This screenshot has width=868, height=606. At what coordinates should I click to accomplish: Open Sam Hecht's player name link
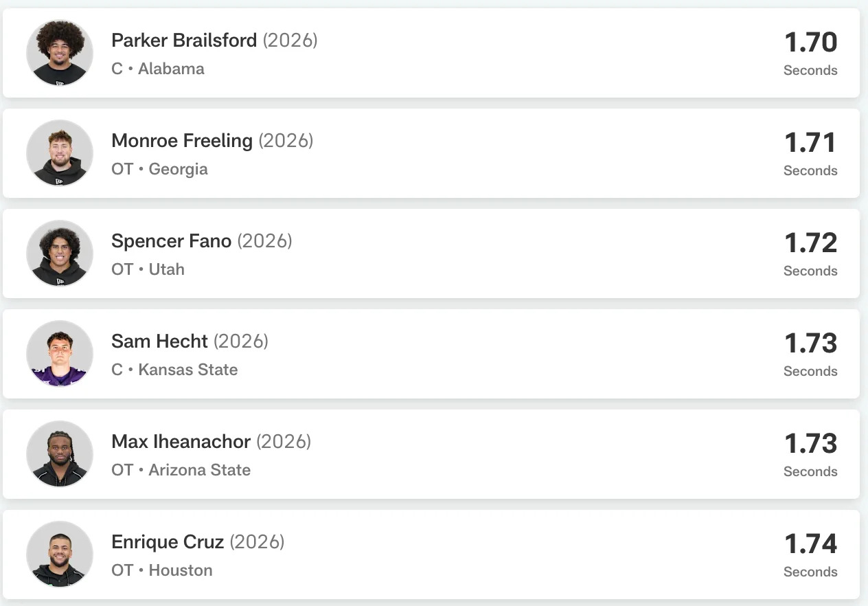pyautogui.click(x=159, y=341)
